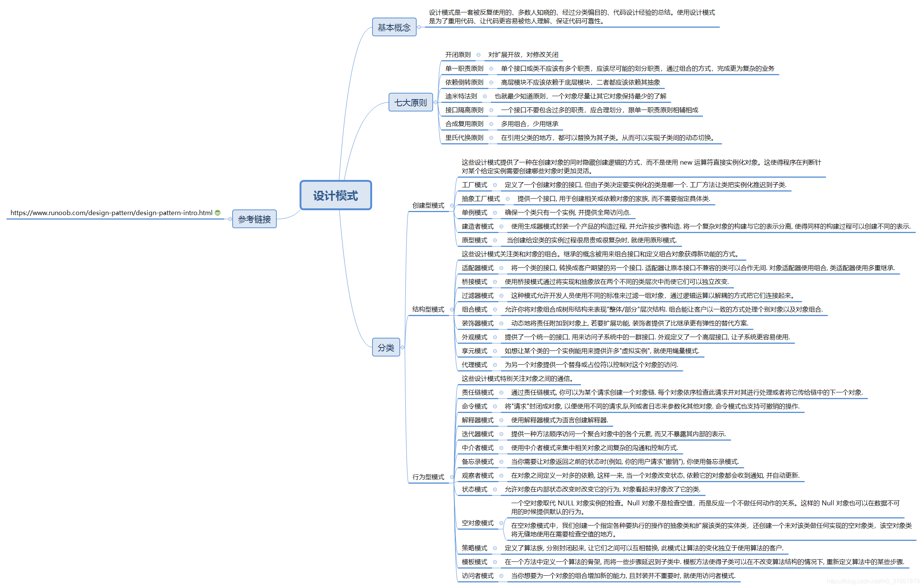Click the text 确保一个类只有一个实例, 并提供全局访问点.
Image resolution: width=923 pixels, height=588 pixels.
coord(567,212)
